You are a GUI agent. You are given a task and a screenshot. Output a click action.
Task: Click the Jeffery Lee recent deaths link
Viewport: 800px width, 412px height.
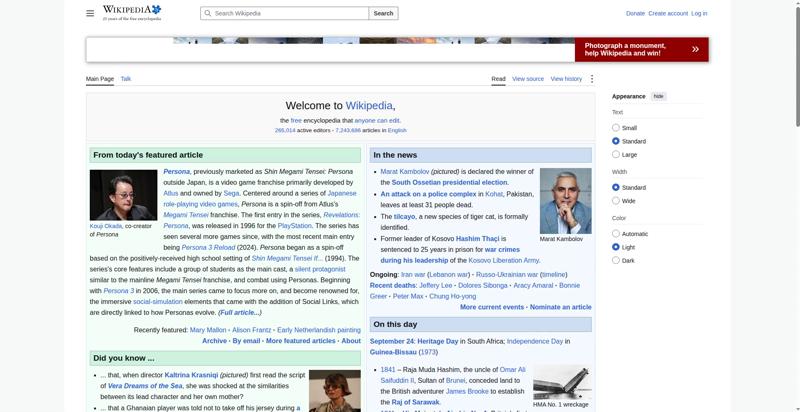coord(436,285)
